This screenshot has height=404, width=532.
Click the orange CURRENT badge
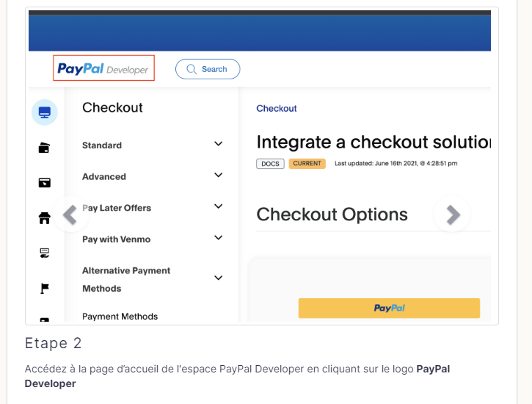307,164
